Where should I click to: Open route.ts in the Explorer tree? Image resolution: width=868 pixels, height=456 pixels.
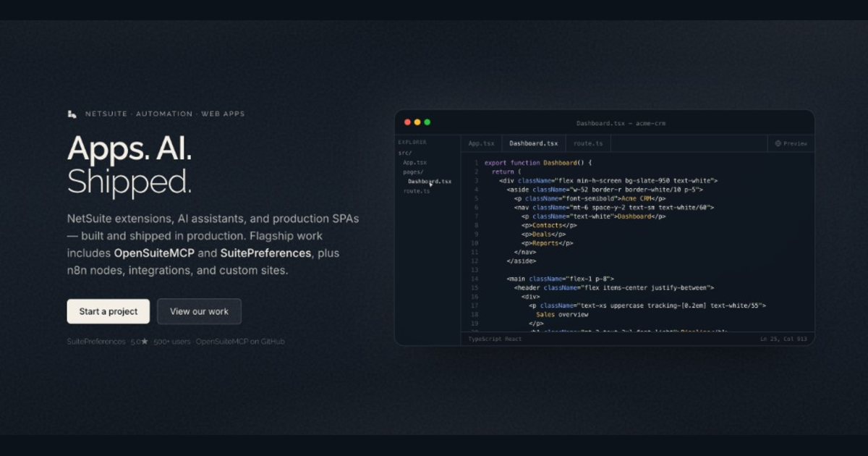(x=417, y=190)
